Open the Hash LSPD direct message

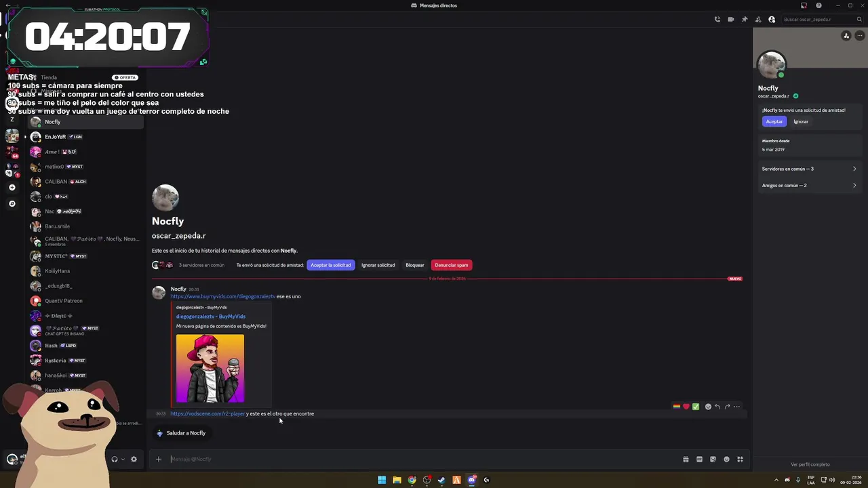pyautogui.click(x=85, y=346)
